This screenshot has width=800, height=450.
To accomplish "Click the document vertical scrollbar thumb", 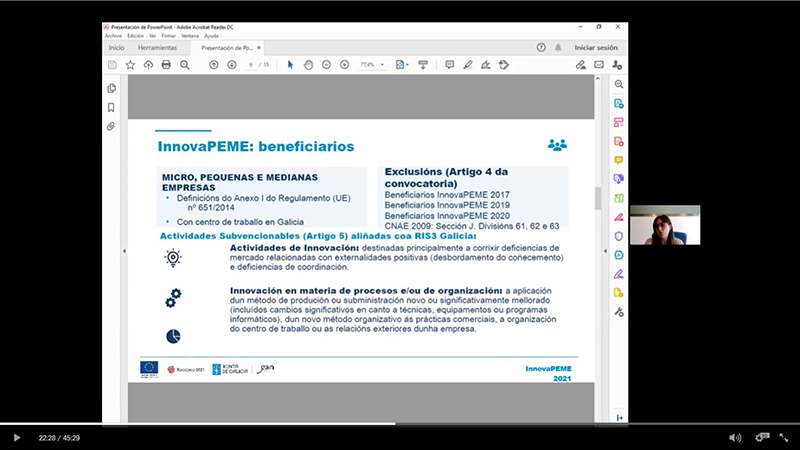I will [x=598, y=198].
